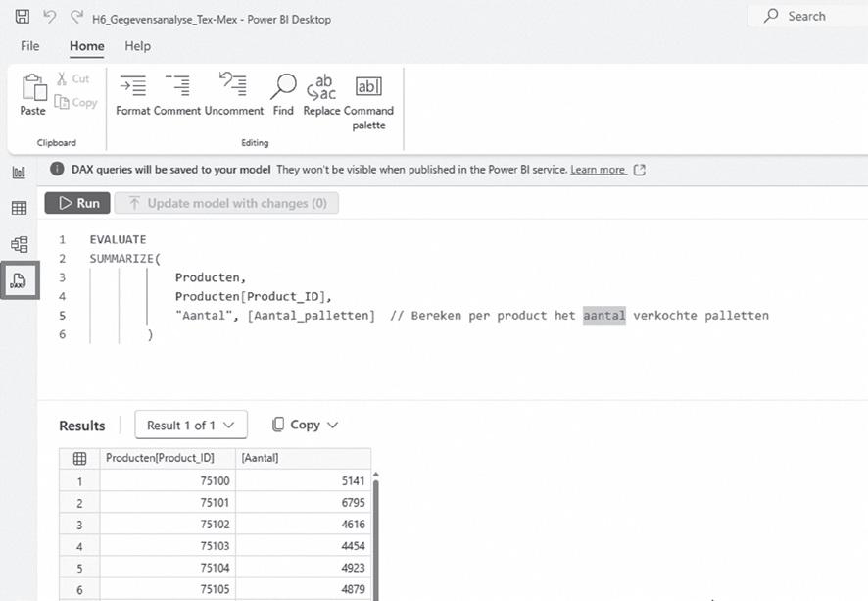Click the Producten[Product_ID] column header
This screenshot has width=868, height=601.
(168, 458)
